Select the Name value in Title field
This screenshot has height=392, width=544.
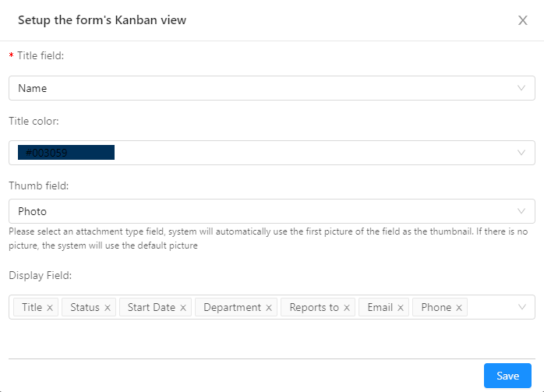click(x=32, y=88)
